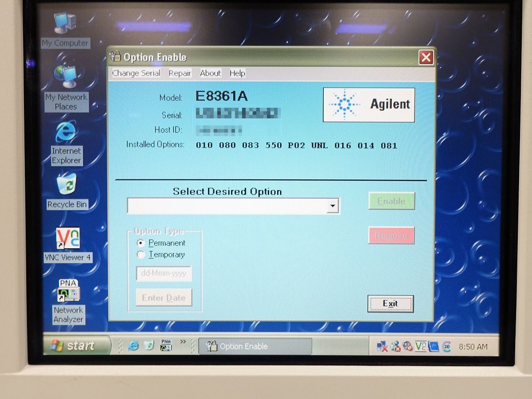Screen dimensions: 532x399
Task: Click installed option code 016
Action: tap(343, 145)
